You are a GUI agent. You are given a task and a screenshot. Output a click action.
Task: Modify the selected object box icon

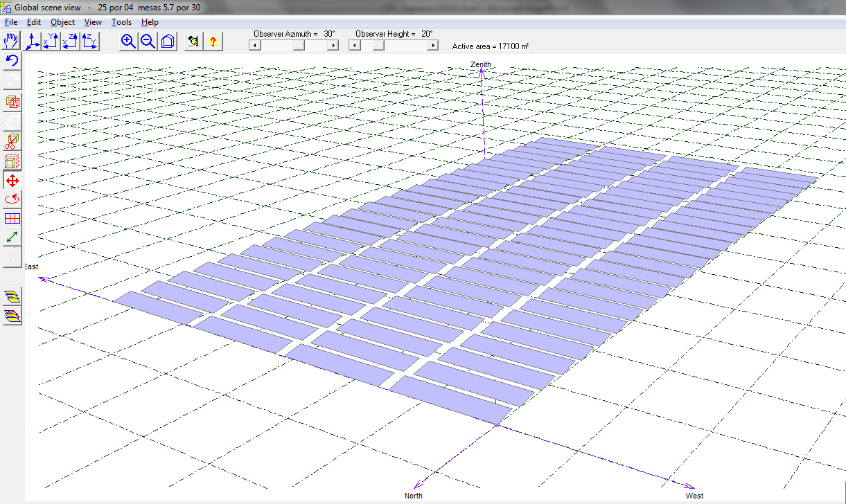tap(12, 162)
